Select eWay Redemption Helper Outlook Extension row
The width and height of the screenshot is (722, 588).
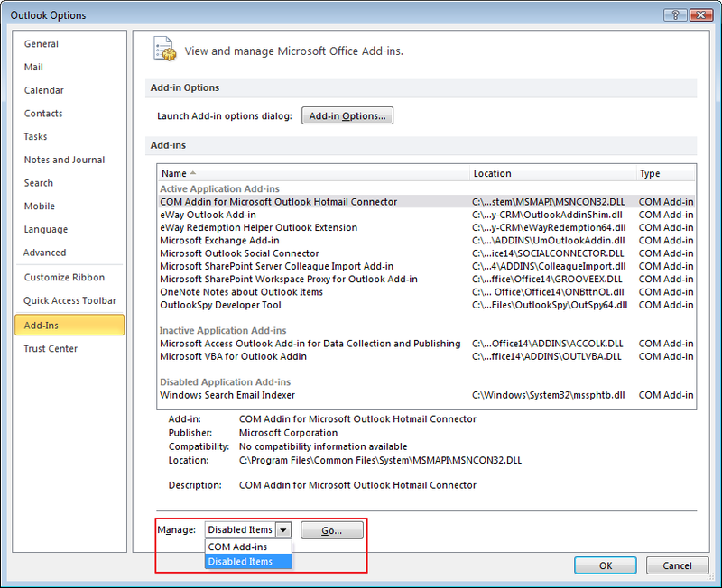426,228
